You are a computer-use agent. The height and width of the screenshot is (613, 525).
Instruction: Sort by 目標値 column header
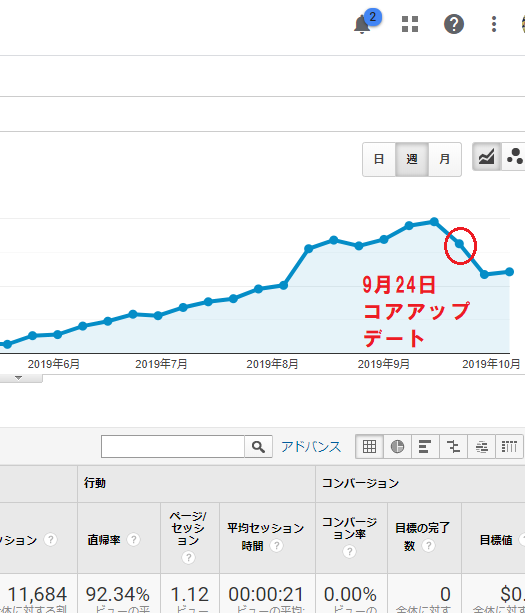[x=496, y=540]
